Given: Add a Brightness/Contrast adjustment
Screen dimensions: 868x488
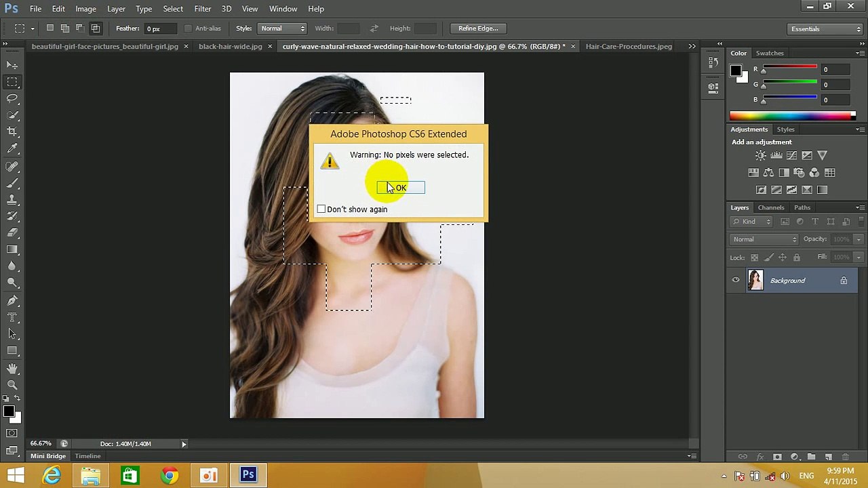Looking at the screenshot, I should [x=761, y=156].
